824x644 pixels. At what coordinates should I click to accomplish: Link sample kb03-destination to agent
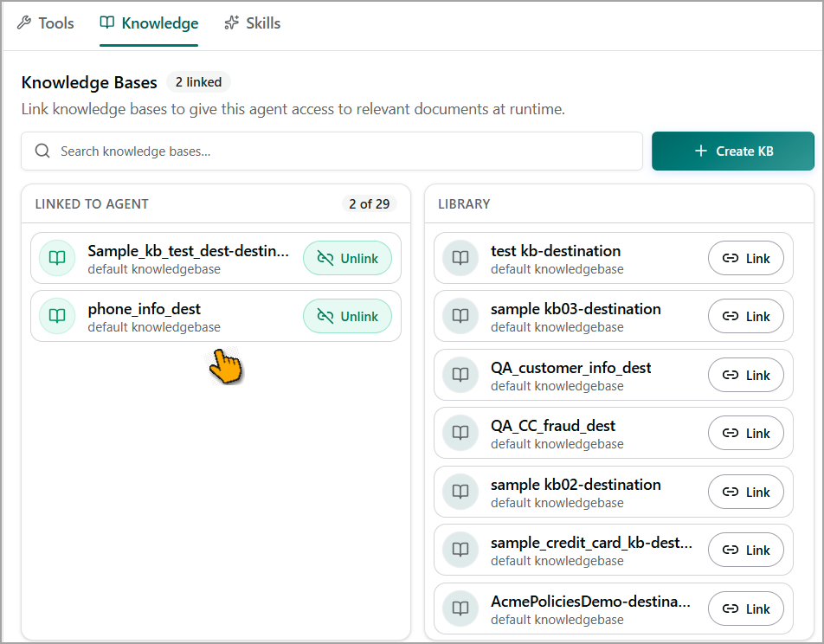pyautogui.click(x=746, y=316)
